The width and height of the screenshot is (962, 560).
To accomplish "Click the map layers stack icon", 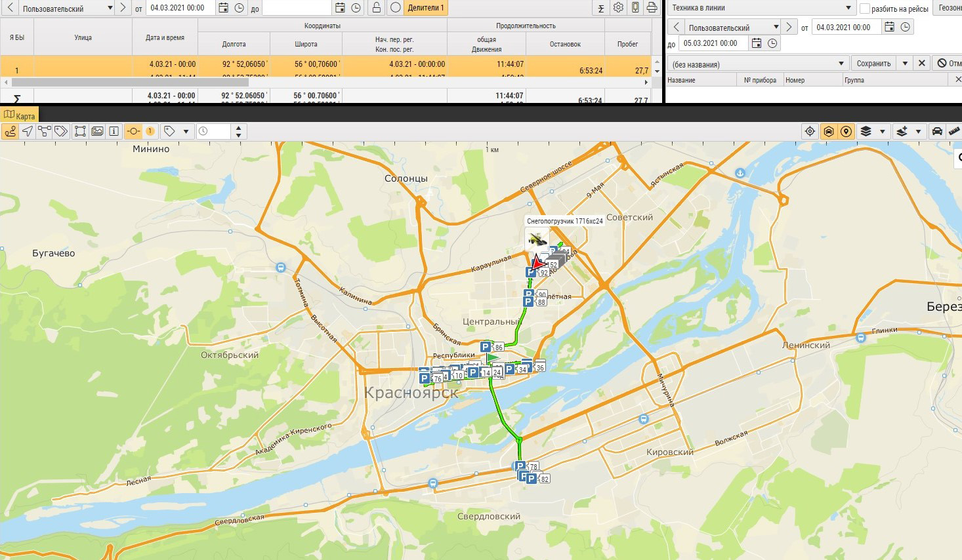I will [866, 131].
